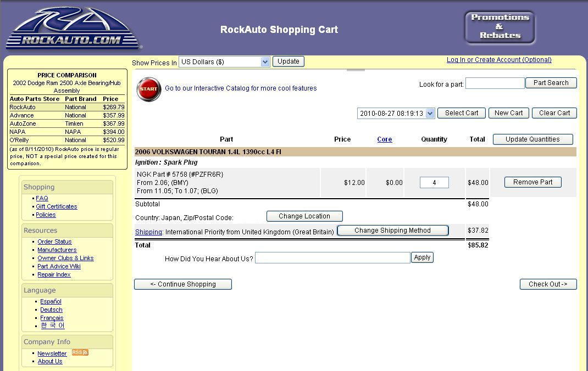
Task: Switch language to Korean (한국어)
Action: (53, 325)
